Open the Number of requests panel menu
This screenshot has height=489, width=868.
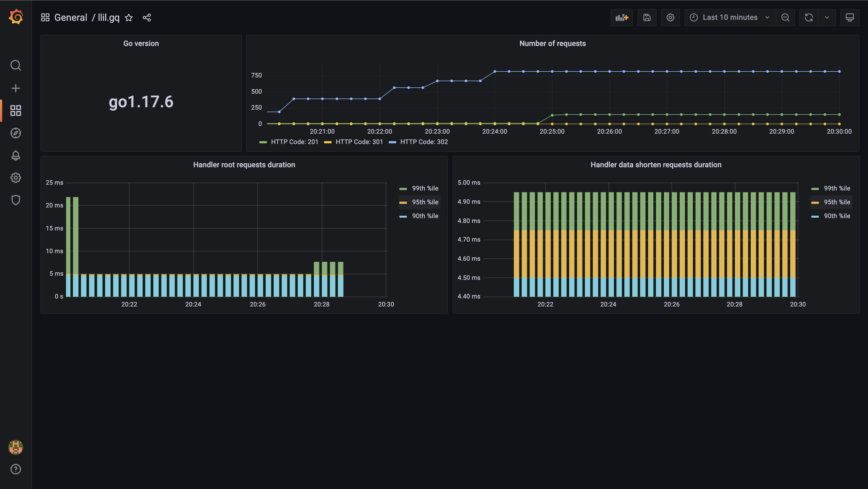(552, 43)
